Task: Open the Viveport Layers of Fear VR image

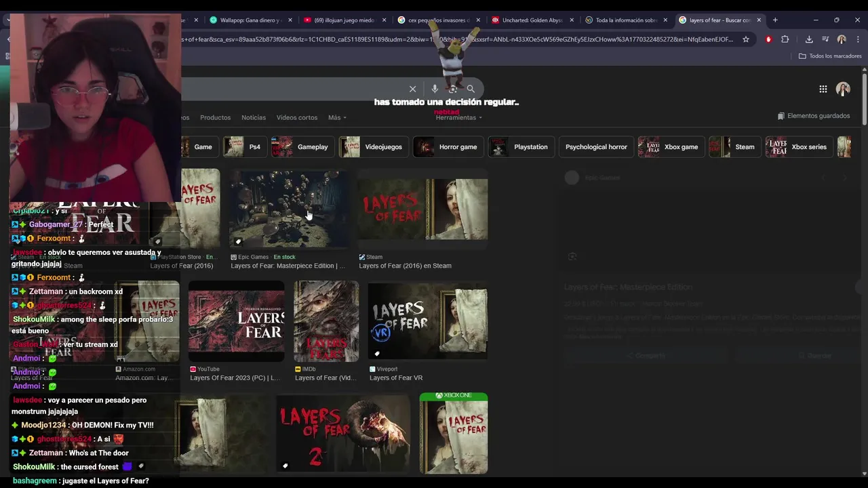Action: tap(428, 321)
